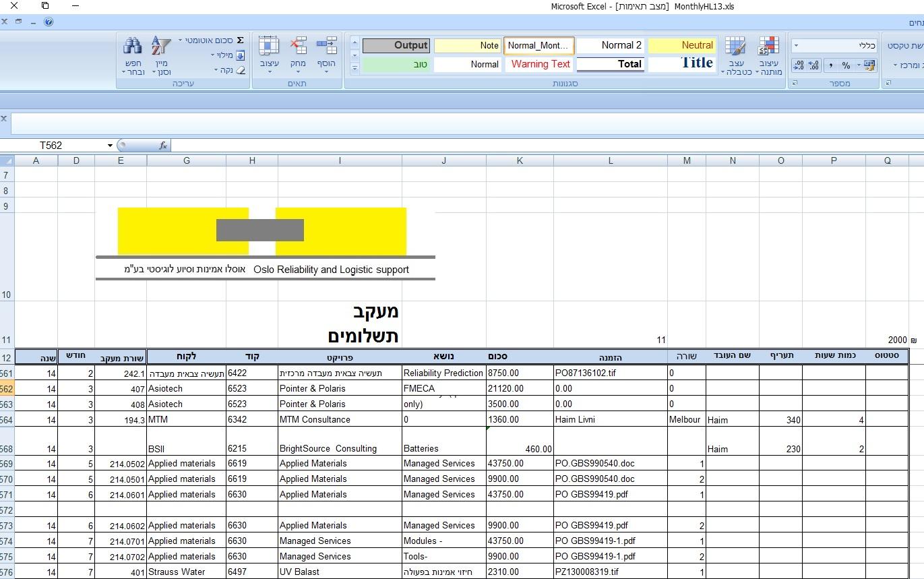Apply the Neutral cell style
The image size is (924, 579).
coord(681,45)
